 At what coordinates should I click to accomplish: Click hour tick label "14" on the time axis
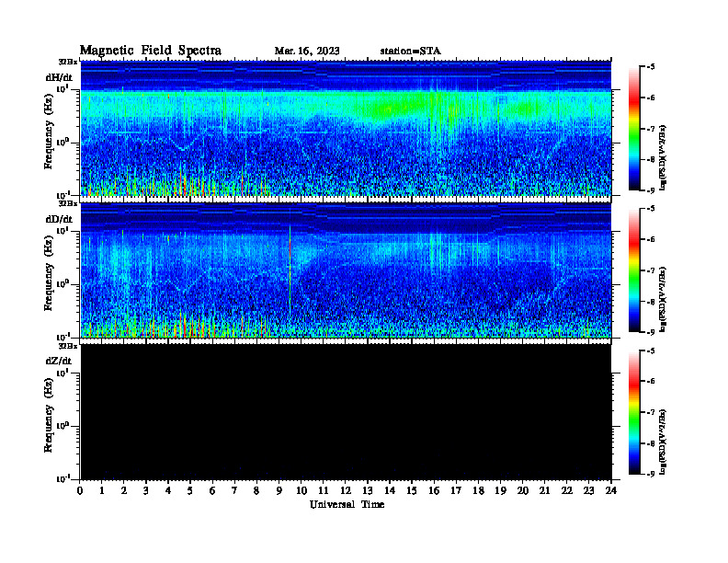coord(390,490)
